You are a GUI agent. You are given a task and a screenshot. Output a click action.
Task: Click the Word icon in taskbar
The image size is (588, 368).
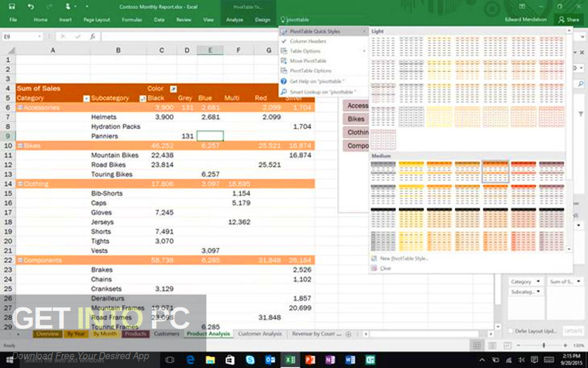[350, 359]
